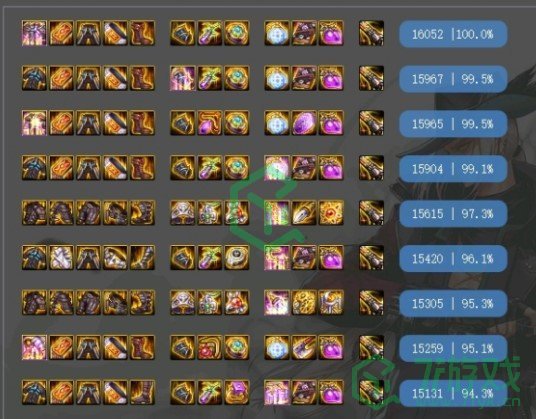Select the purple cube ring icon
The image size is (536, 419).
tap(237, 392)
